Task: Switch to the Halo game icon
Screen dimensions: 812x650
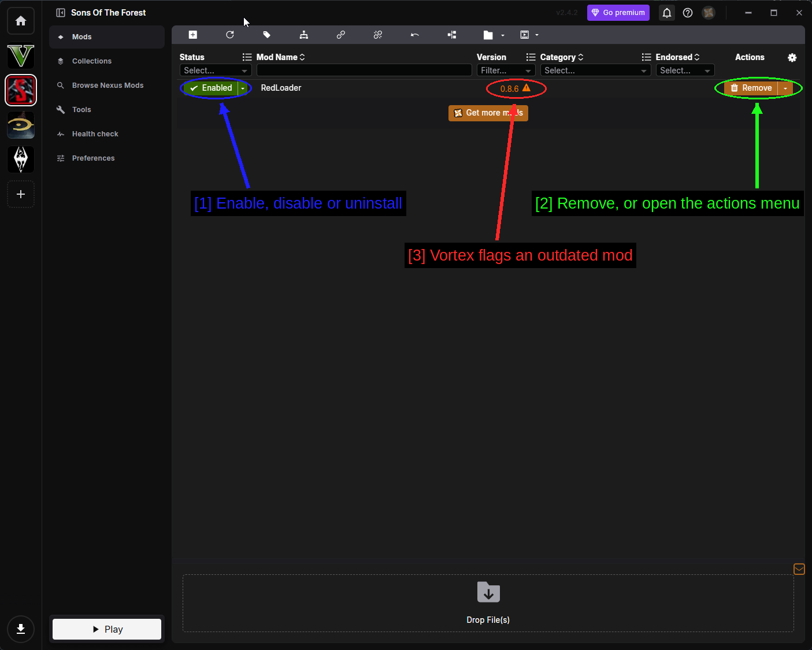Action: click(x=21, y=125)
